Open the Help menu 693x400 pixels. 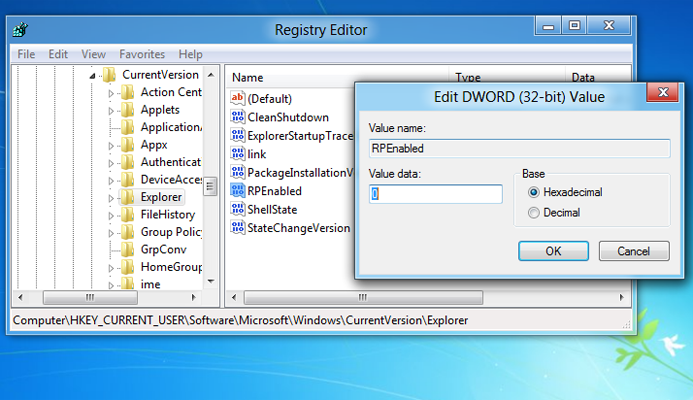[190, 54]
